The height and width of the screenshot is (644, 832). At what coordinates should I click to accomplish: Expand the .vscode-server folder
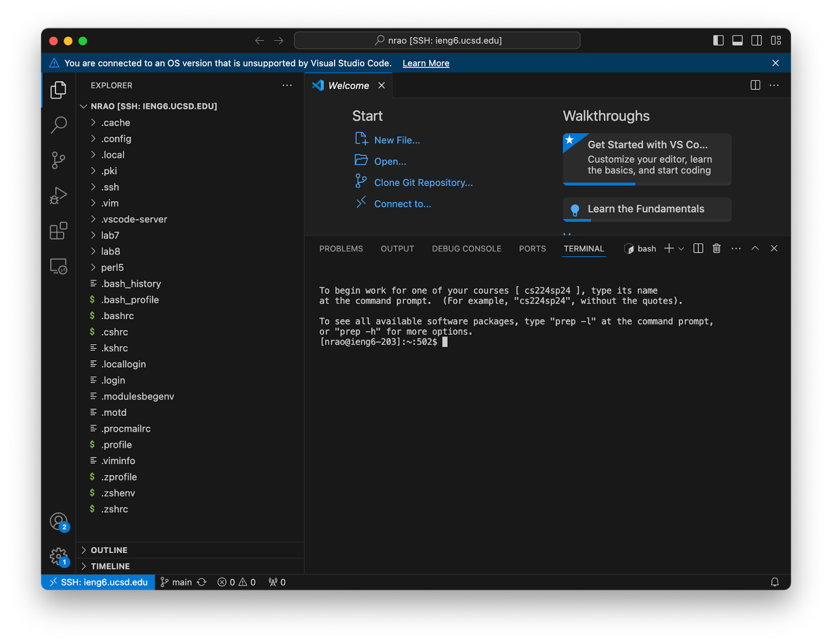pos(190,219)
